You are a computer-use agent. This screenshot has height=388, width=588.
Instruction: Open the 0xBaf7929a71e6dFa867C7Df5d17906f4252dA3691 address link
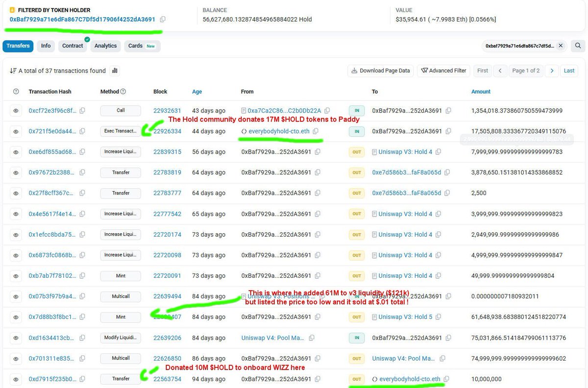(82, 20)
